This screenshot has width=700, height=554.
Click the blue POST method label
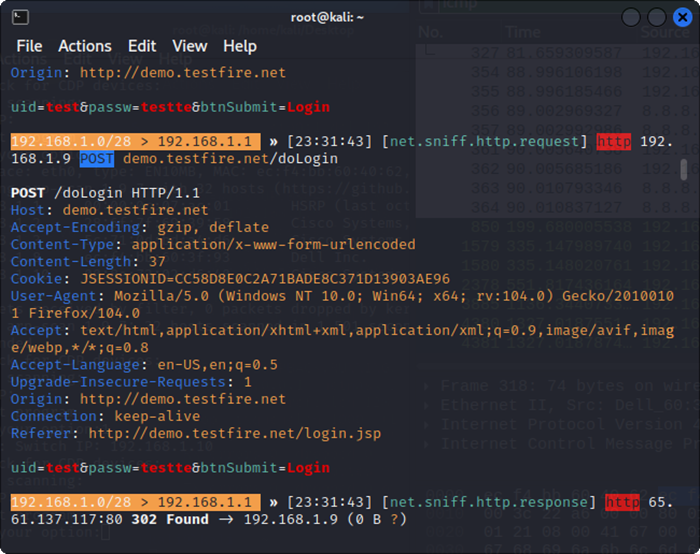[97, 159]
